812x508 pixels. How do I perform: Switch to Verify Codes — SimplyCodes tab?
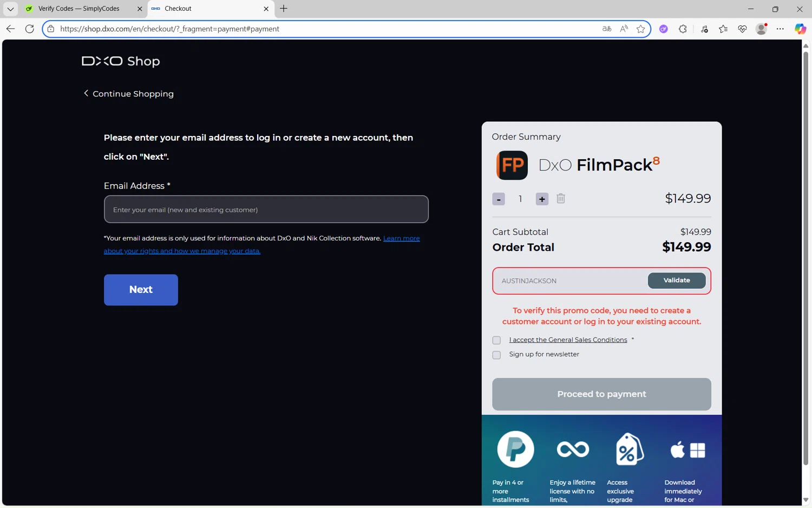pyautogui.click(x=79, y=9)
